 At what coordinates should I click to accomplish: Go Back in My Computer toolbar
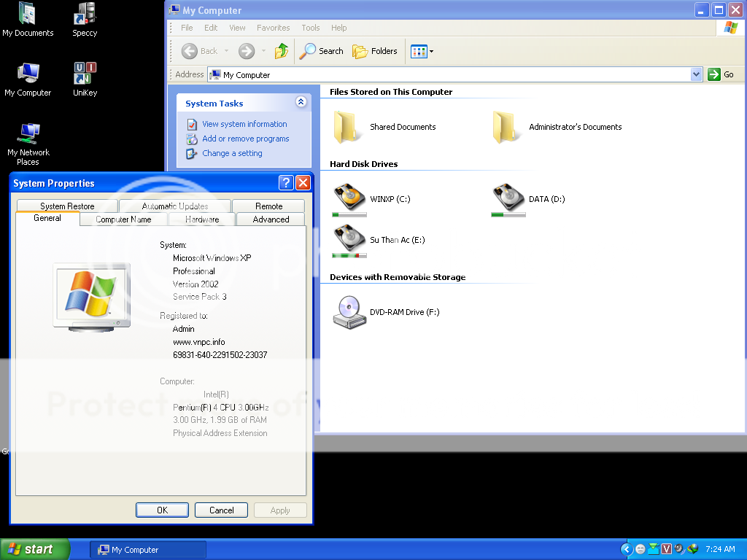199,51
